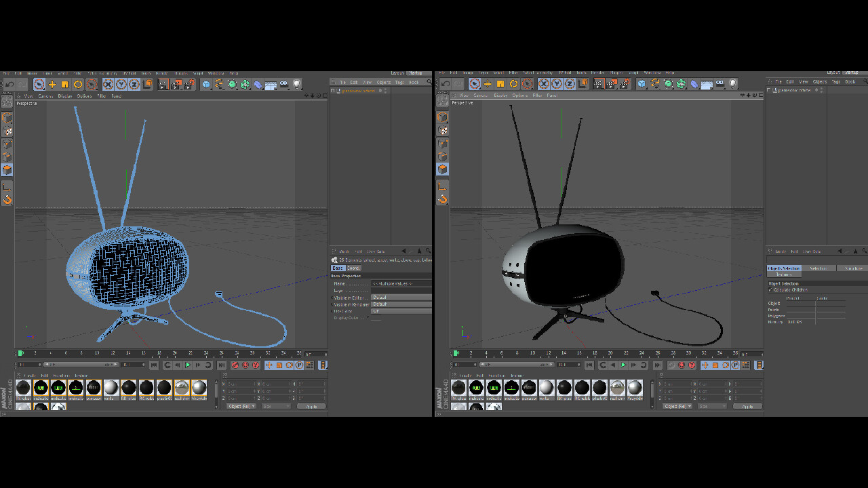The height and width of the screenshot is (488, 868).
Task: Select Scale tool in left window toolbar
Action: pos(65,84)
